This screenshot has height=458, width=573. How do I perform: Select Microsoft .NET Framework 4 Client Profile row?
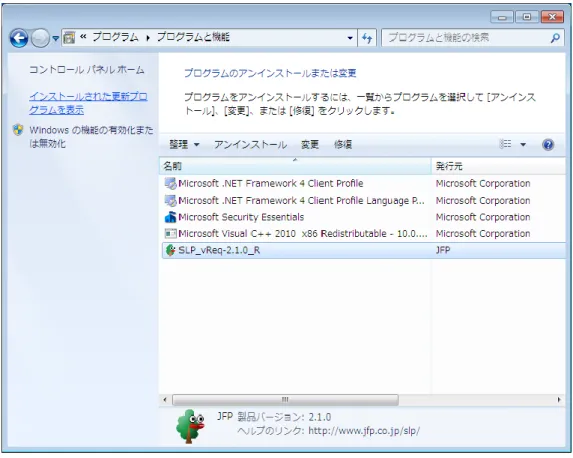pyautogui.click(x=364, y=183)
